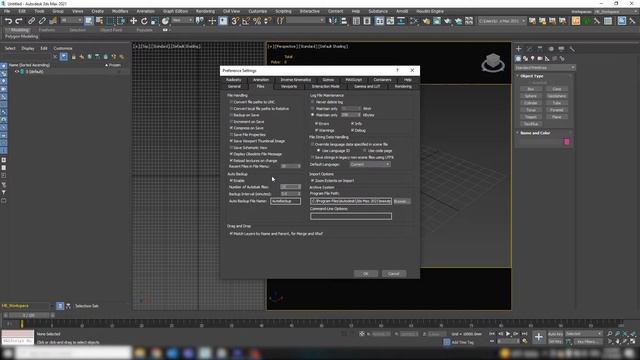
Task: Open the Create tab plus icon in command panel
Action: point(519,49)
